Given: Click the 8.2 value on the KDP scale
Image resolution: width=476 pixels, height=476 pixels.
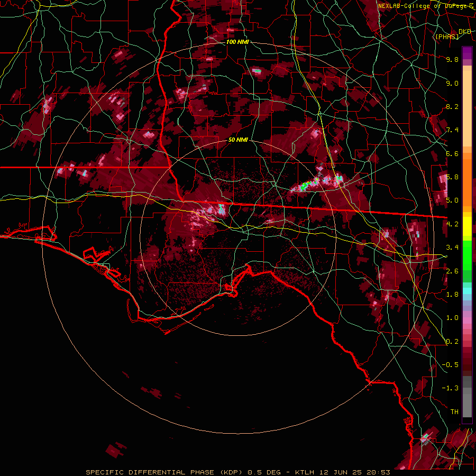Looking at the screenshot, I should tap(452, 106).
